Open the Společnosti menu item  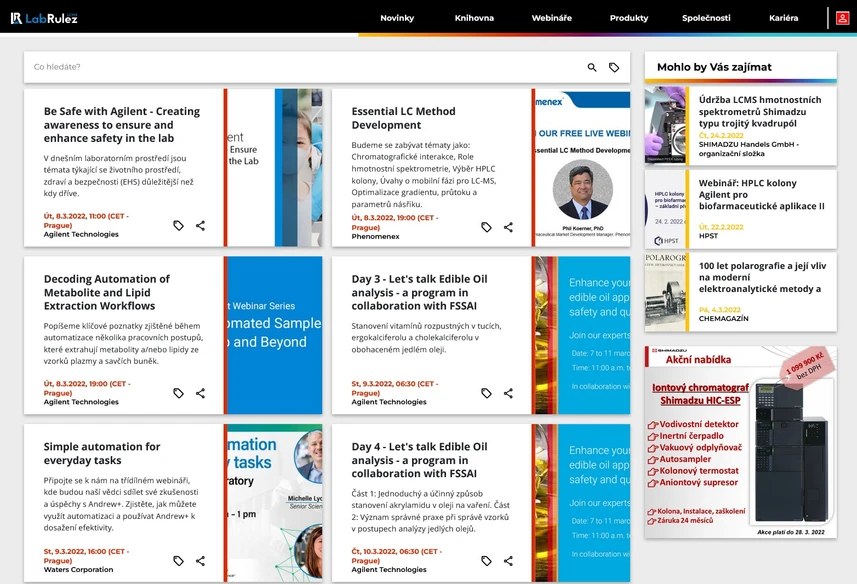706,18
